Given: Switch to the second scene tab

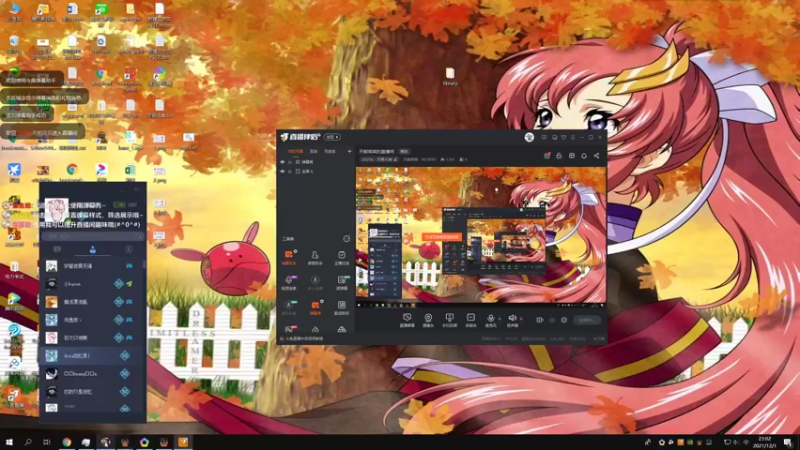Looking at the screenshot, I should [x=314, y=152].
